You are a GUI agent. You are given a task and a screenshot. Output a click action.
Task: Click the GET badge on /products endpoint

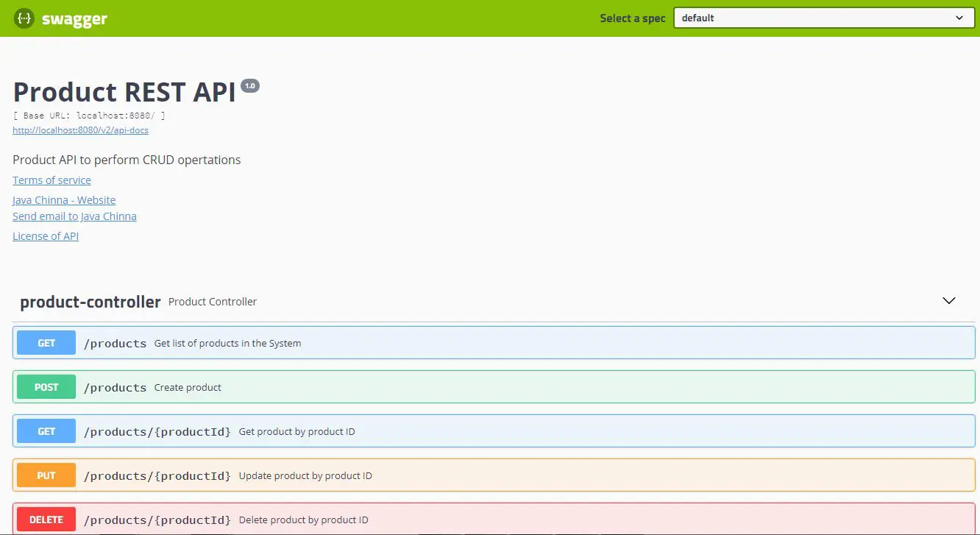coord(46,342)
